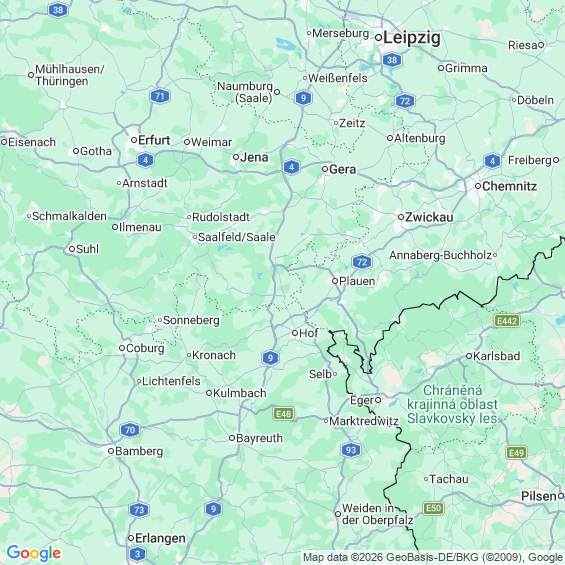Select the Karlsbad town label

click(496, 356)
